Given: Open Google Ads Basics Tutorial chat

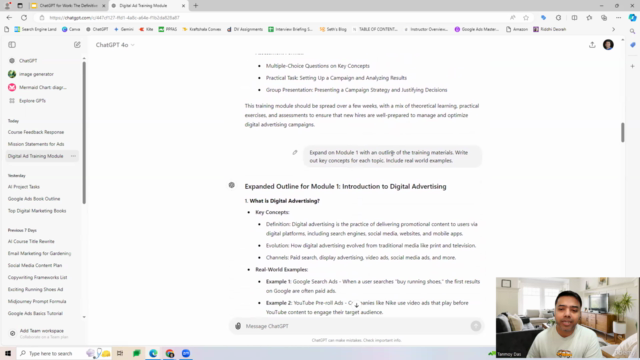Looking at the screenshot, I should 35,313.
